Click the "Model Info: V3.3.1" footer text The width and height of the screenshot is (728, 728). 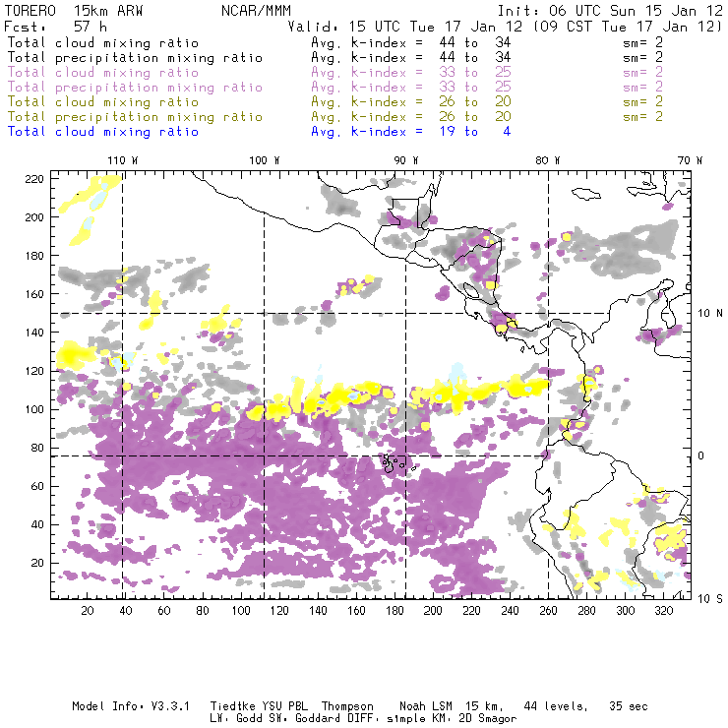click(x=131, y=706)
